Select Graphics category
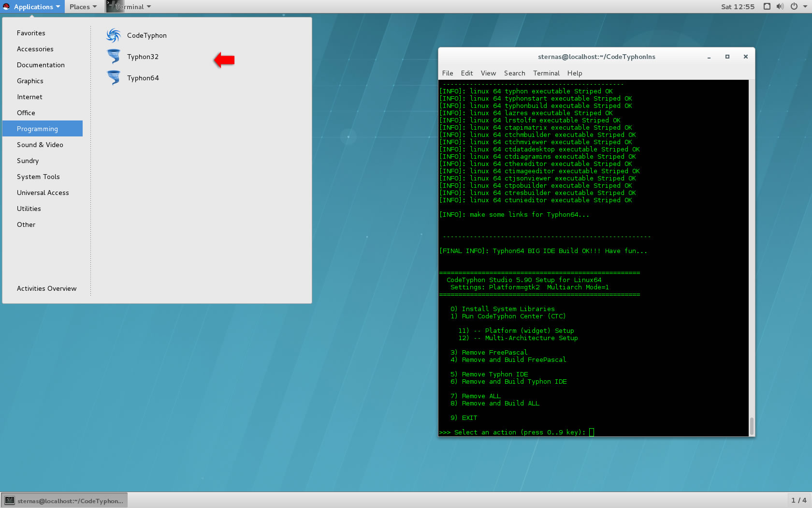The image size is (812, 508). (43, 81)
